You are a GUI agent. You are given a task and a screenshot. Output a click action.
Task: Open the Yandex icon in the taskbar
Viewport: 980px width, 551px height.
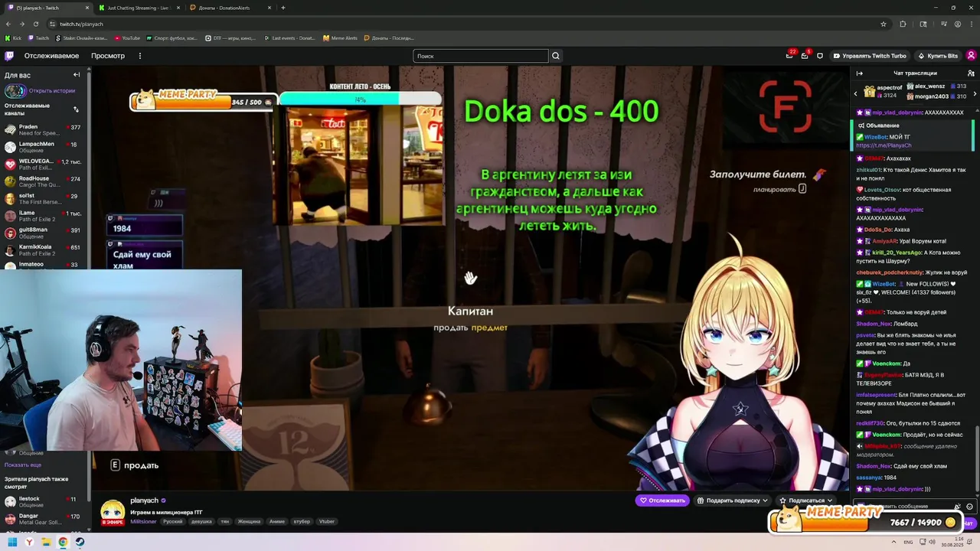click(29, 542)
